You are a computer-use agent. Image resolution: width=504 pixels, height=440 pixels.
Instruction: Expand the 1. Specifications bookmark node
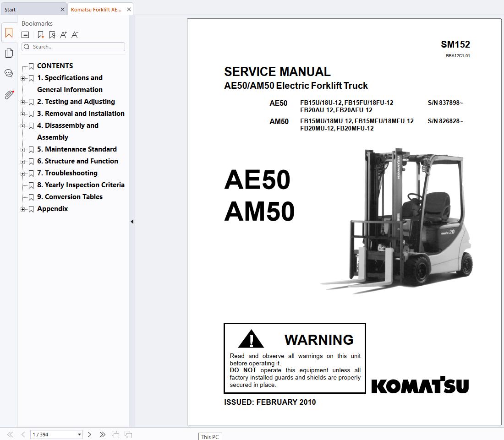[x=22, y=78]
